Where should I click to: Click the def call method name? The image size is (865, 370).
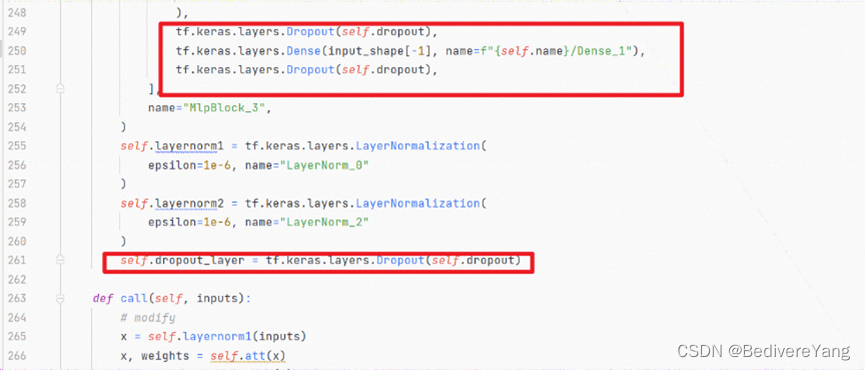134,298
